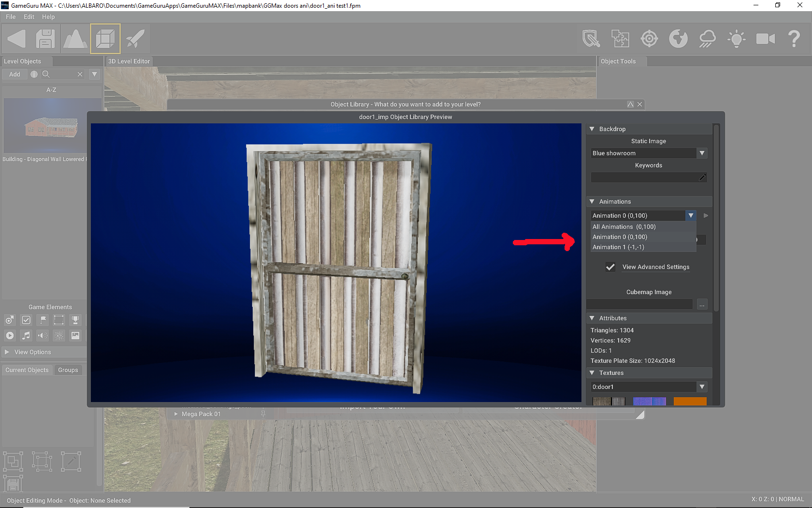
Task: Click the flag marker game element
Action: tap(43, 320)
